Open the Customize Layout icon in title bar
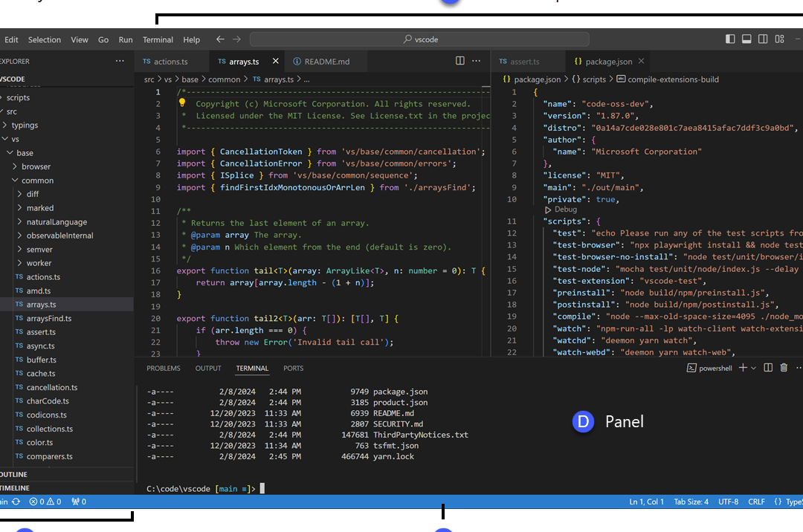This screenshot has width=803, height=532. [x=779, y=39]
